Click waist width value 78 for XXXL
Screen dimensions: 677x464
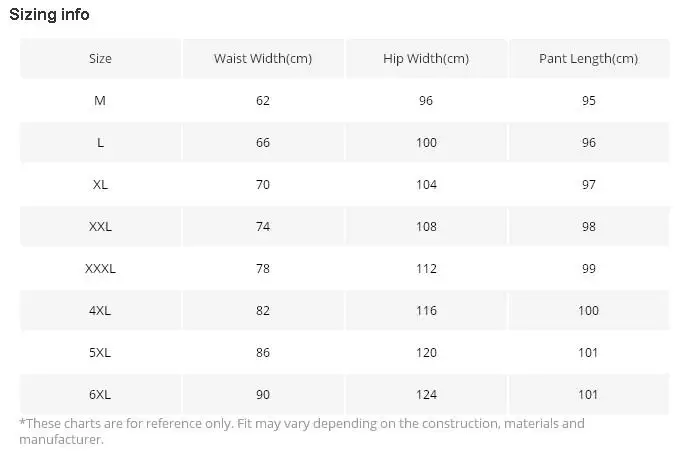tap(263, 268)
